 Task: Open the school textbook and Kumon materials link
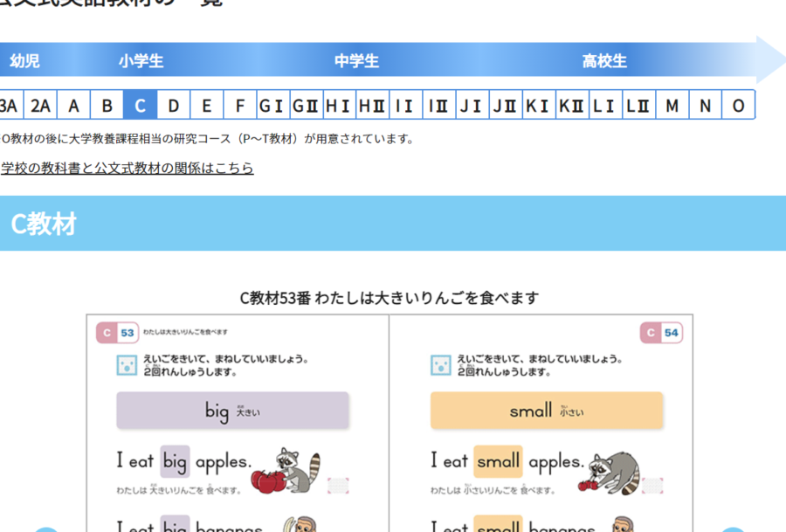[x=128, y=168]
